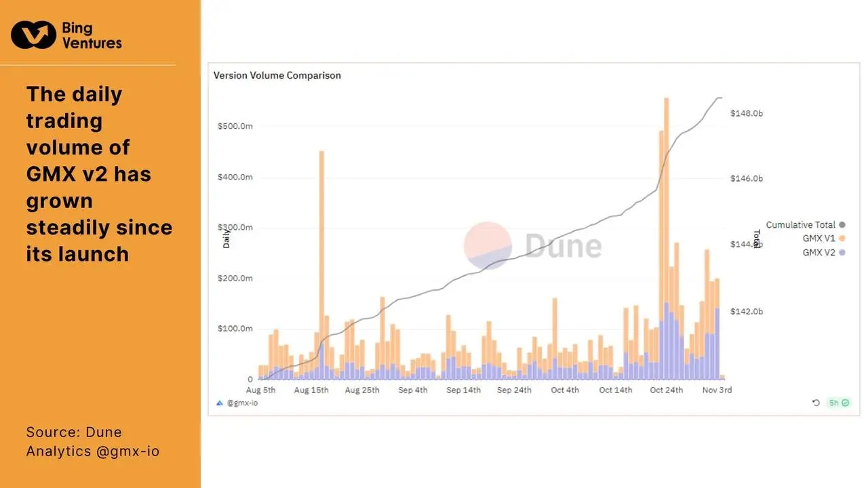This screenshot has width=868, height=488.
Task: Click the orange GMX V1 legend marker
Action: tap(842, 238)
